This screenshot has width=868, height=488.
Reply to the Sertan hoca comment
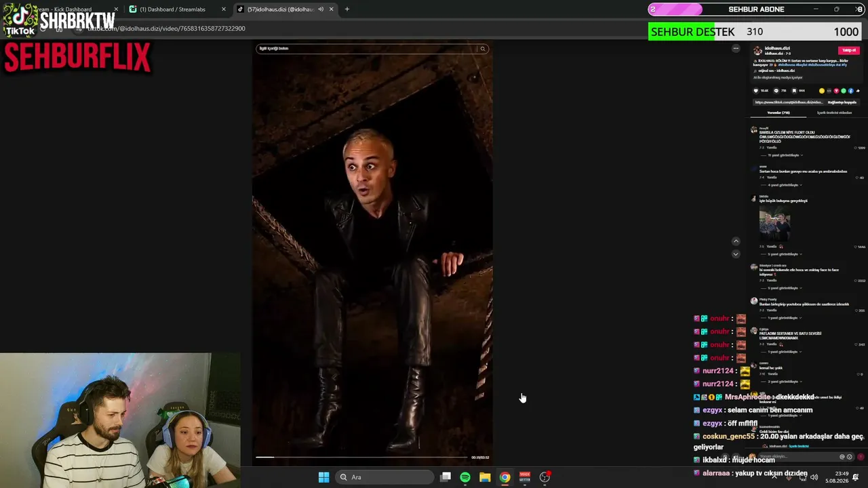[772, 178]
